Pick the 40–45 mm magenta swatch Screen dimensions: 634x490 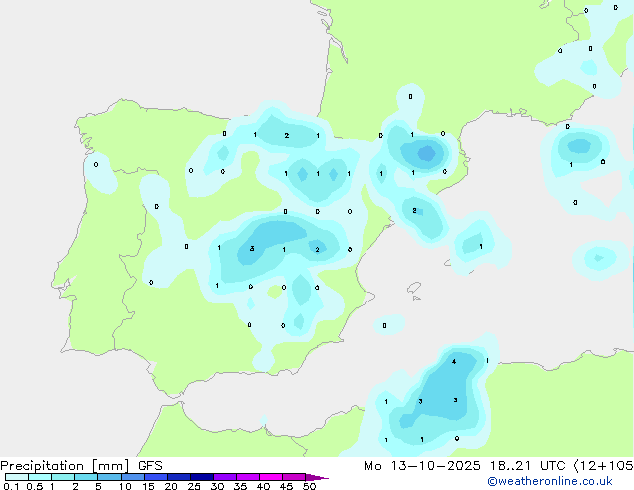pos(271,477)
